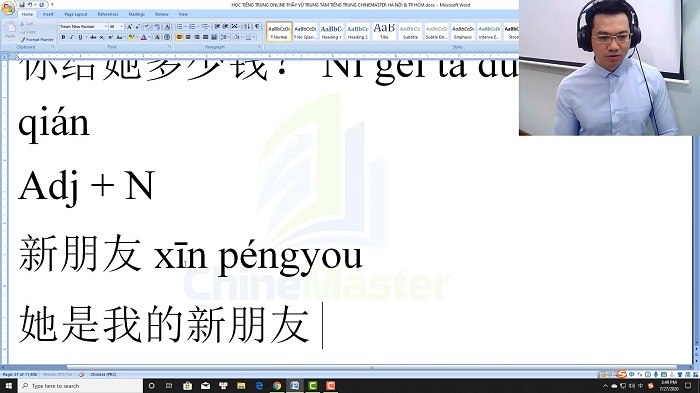The height and width of the screenshot is (393, 700).
Task: Toggle underline formatting
Action: 80,37
